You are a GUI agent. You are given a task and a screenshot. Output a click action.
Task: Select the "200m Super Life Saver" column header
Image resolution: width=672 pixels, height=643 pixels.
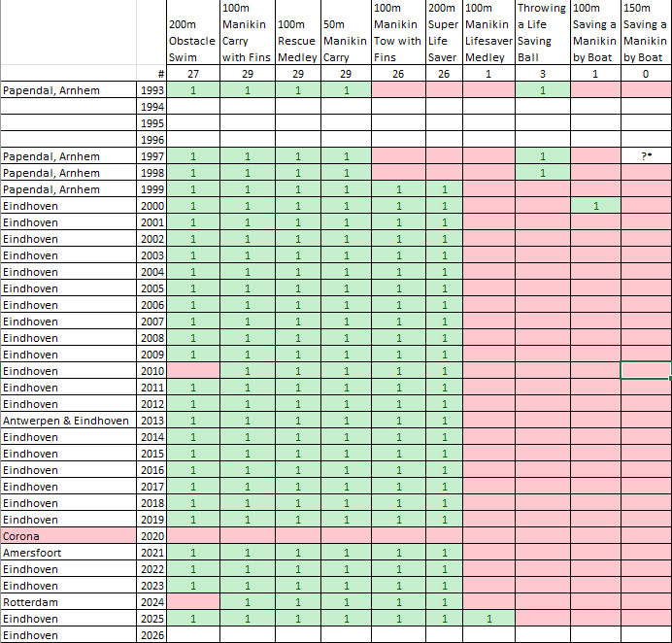click(x=444, y=32)
